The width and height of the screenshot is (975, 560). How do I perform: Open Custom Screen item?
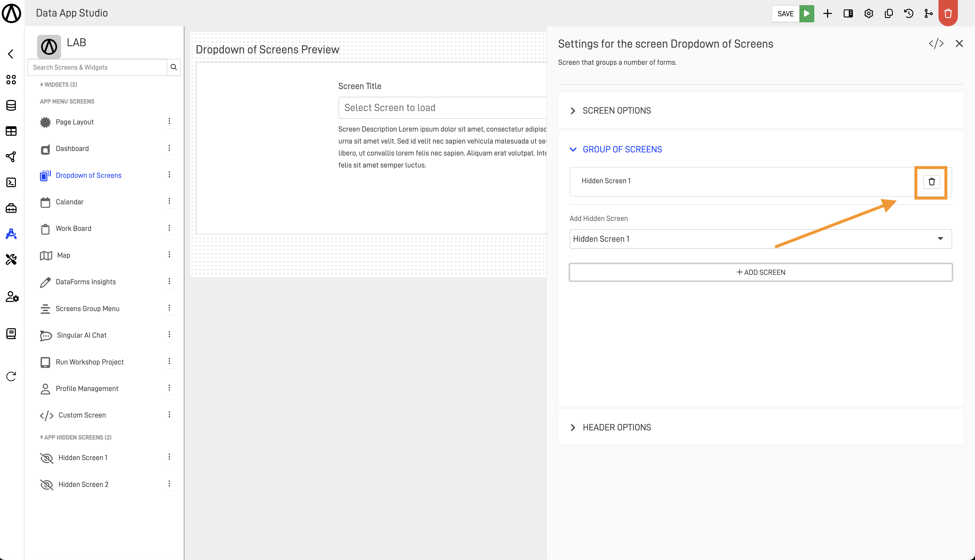(x=82, y=415)
